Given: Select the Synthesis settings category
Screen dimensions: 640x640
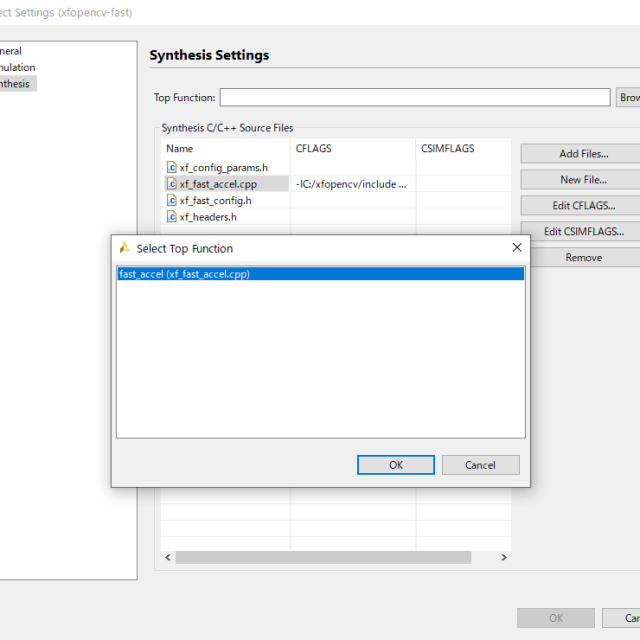Looking at the screenshot, I should (16, 84).
